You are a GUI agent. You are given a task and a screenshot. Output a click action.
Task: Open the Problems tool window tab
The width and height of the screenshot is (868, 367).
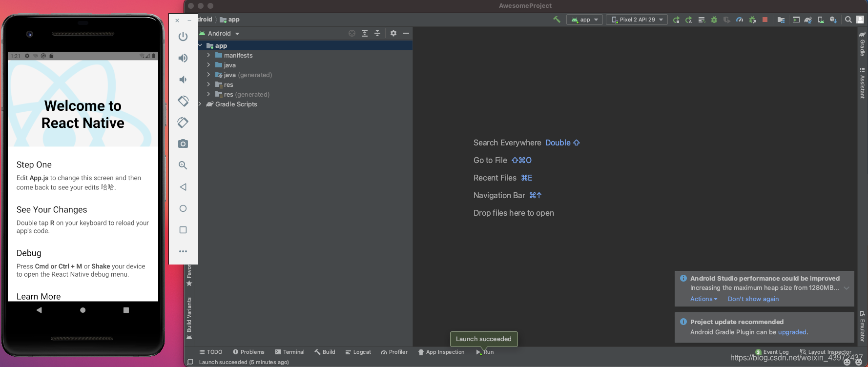(x=248, y=352)
